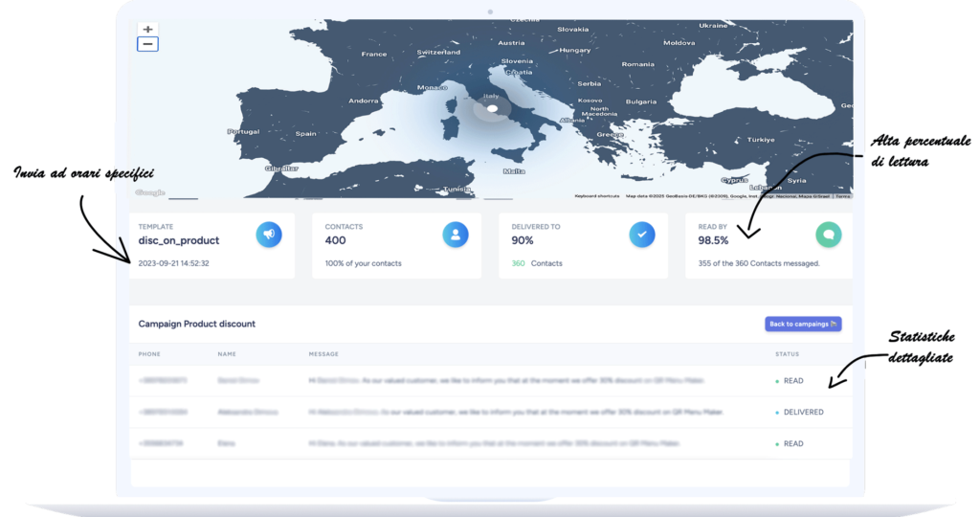Screen dimensions: 980x517
Task: Click the Portugal label on the map
Action: point(243,132)
